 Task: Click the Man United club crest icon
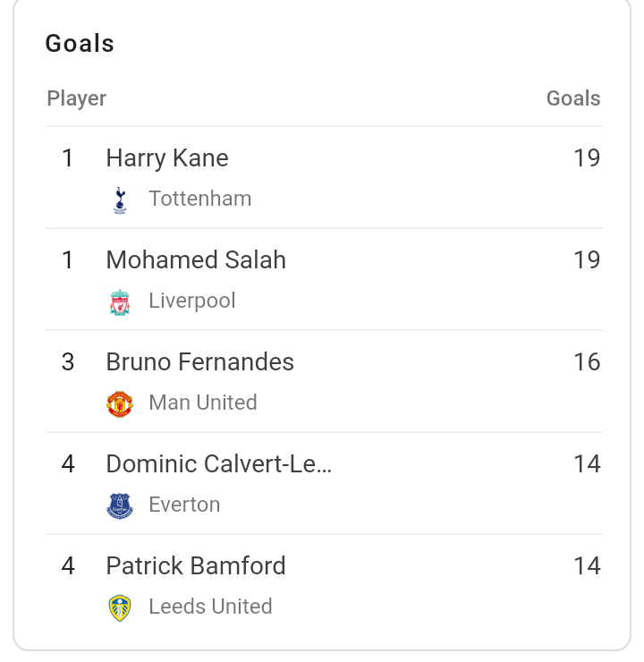coord(120,404)
